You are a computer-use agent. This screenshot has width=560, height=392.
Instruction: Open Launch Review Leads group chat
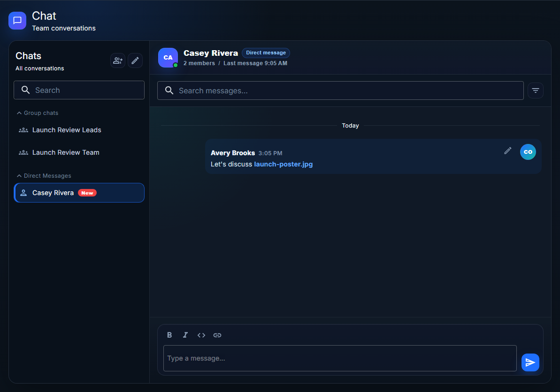click(x=79, y=130)
